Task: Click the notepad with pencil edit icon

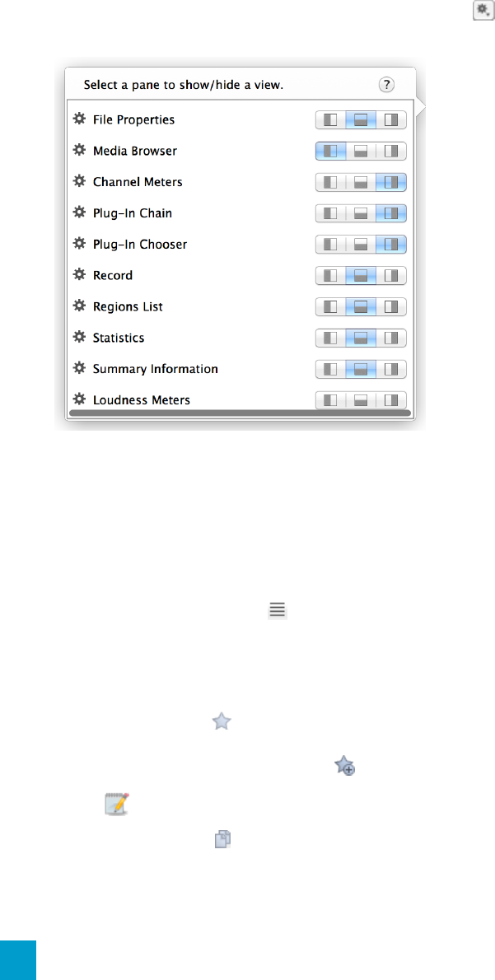Action: (x=115, y=802)
